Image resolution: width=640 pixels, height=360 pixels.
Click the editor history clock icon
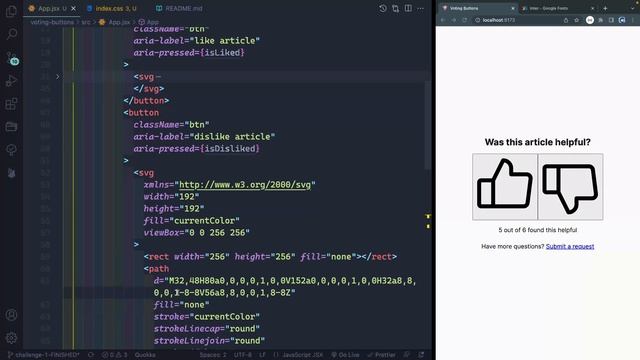tap(383, 8)
